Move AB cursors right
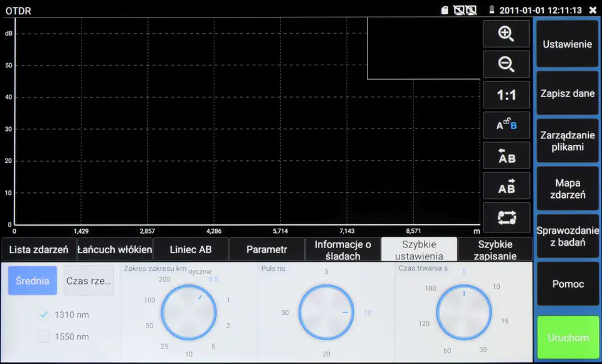Image resolution: width=602 pixels, height=364 pixels. point(506,185)
